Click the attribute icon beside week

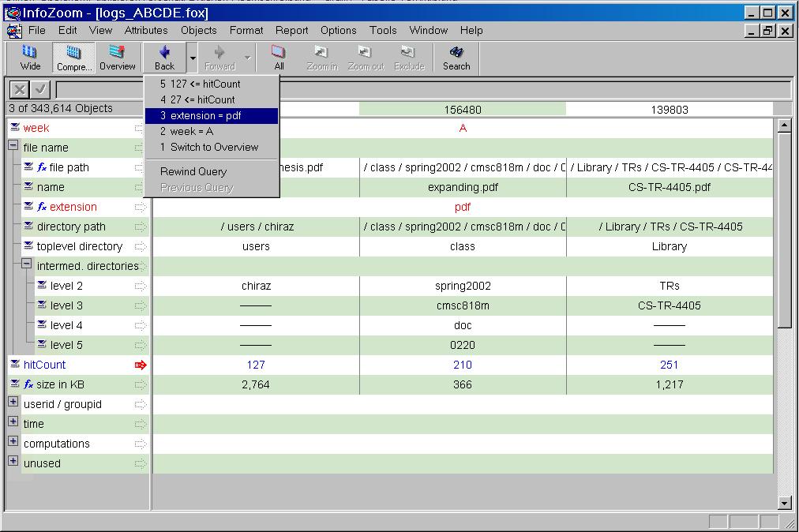(15, 128)
